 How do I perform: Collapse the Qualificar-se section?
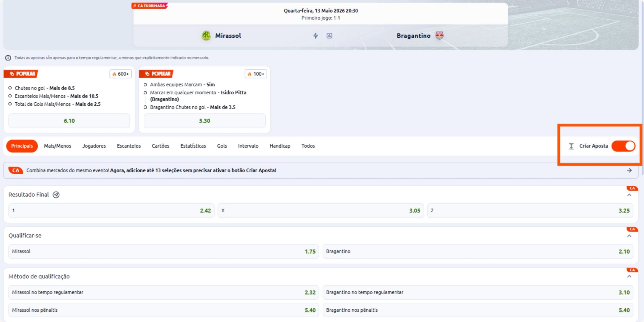point(629,236)
